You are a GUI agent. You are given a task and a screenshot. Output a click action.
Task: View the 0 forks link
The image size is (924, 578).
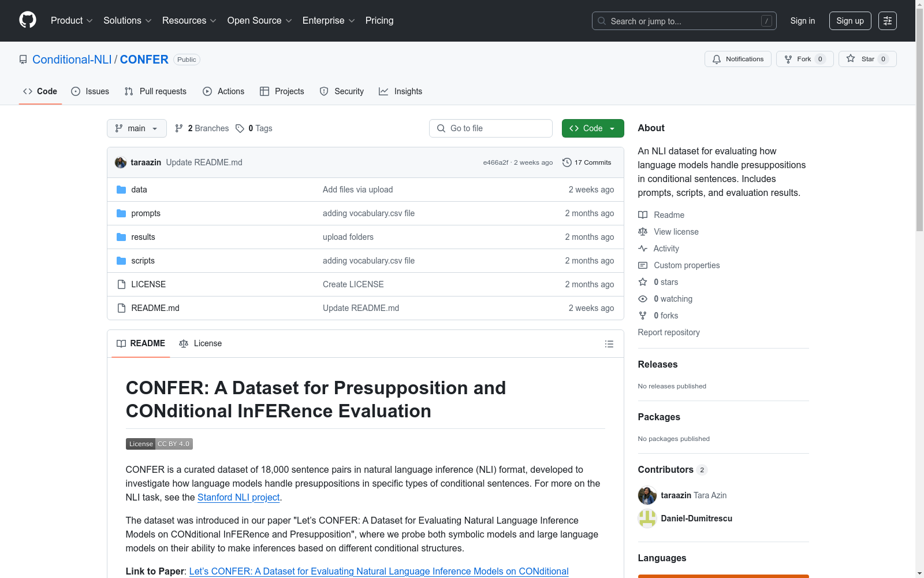(658, 316)
